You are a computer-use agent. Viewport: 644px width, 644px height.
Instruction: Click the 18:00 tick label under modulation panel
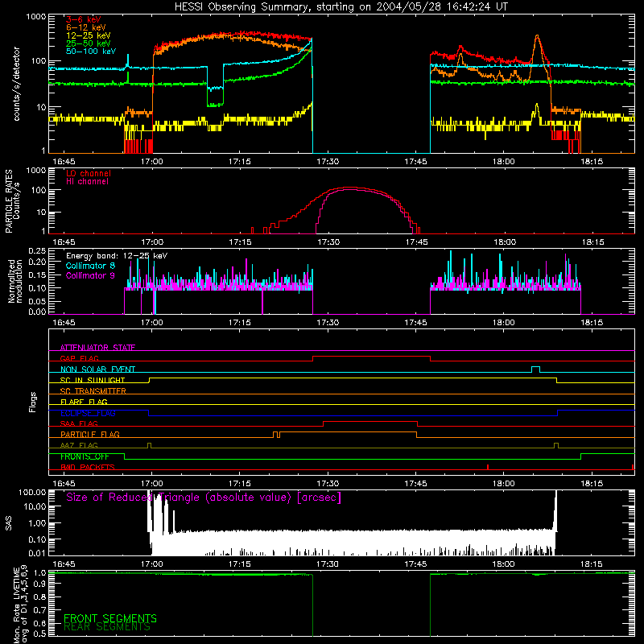504,323
